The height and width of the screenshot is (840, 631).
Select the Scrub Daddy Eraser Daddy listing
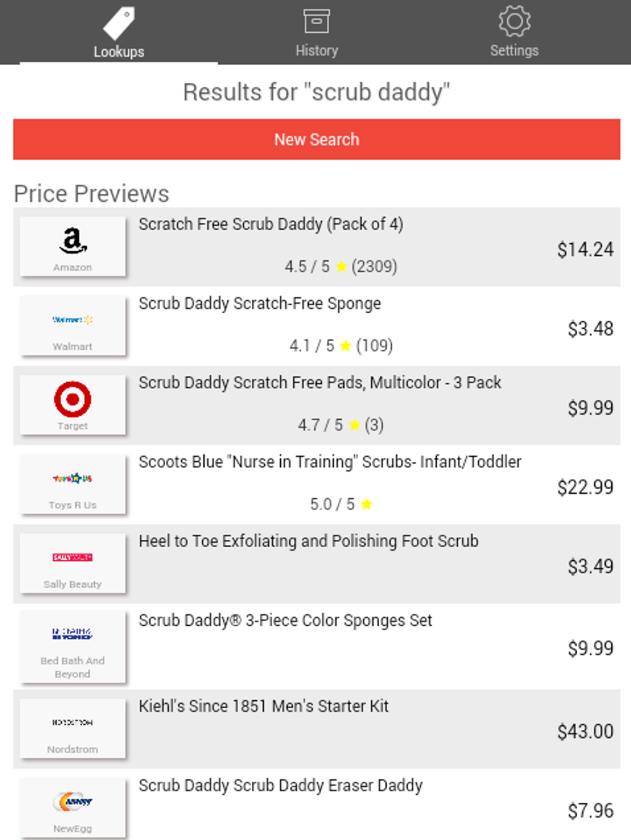click(x=281, y=785)
